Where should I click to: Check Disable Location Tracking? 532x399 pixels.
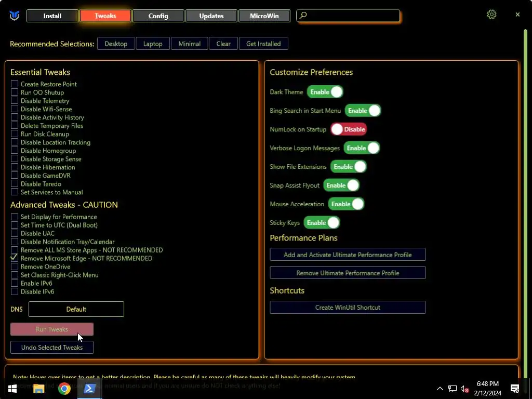point(14,142)
